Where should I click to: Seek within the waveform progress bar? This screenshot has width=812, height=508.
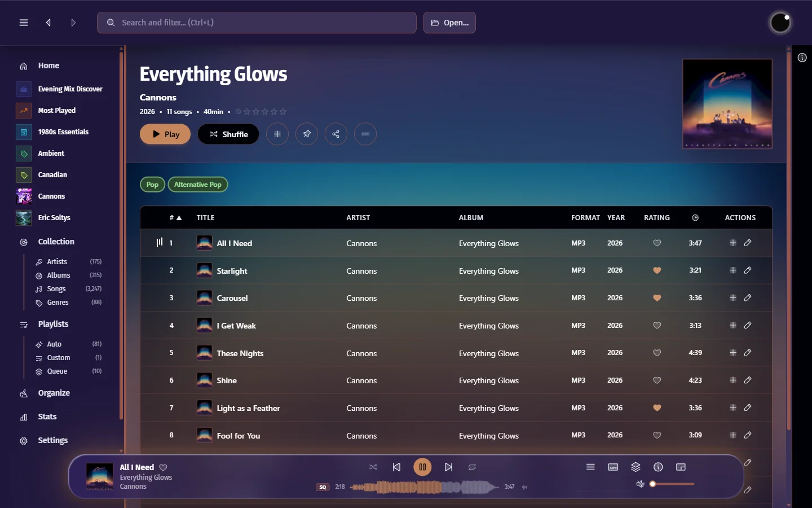[x=425, y=487]
